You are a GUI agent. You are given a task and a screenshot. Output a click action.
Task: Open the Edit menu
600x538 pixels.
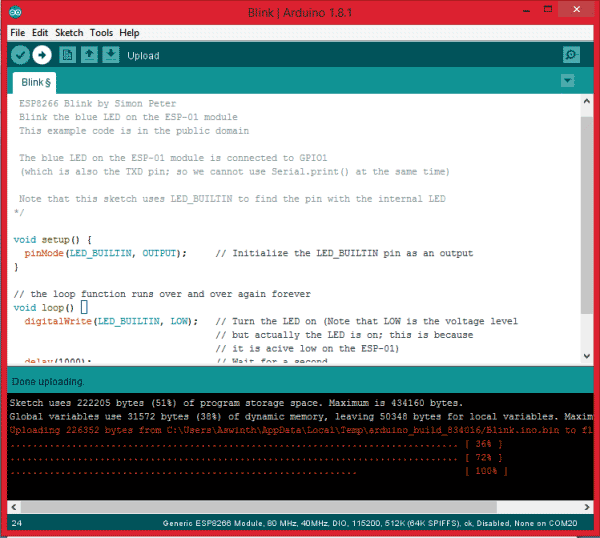click(x=40, y=33)
